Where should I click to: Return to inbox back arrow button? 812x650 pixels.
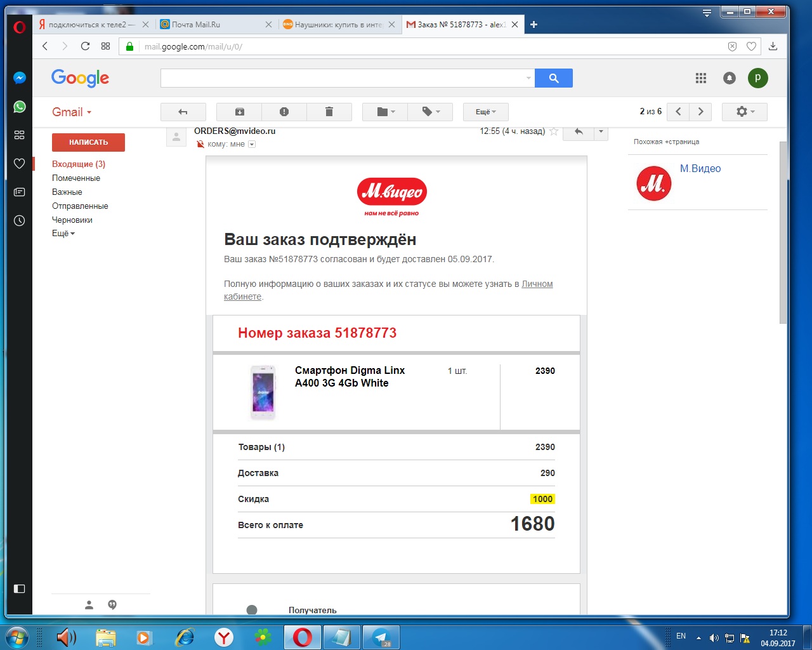pyautogui.click(x=183, y=112)
